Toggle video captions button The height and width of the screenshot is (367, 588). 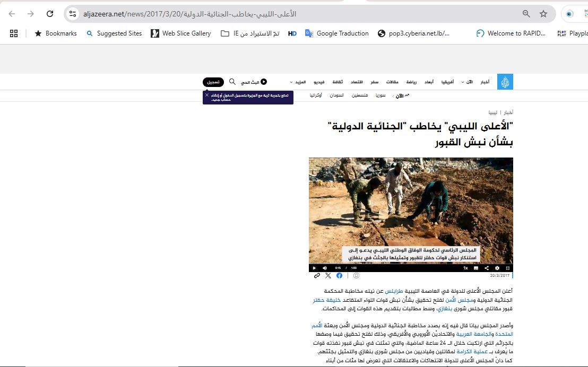pyautogui.click(x=476, y=268)
